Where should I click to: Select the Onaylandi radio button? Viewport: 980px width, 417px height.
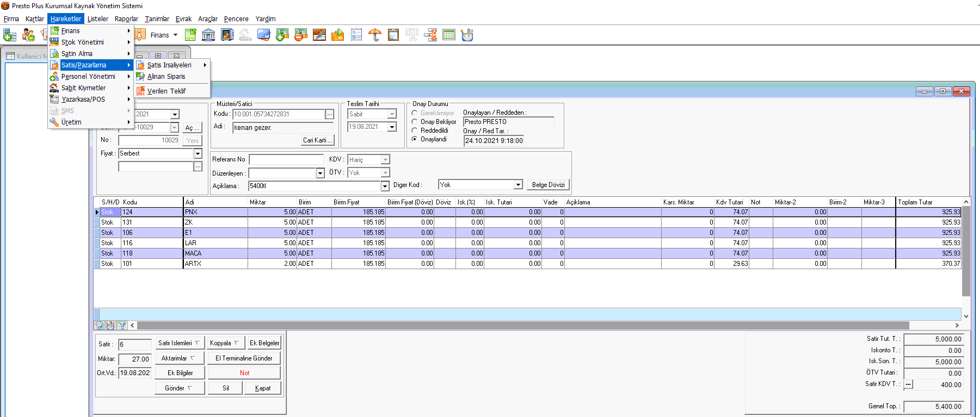(415, 139)
